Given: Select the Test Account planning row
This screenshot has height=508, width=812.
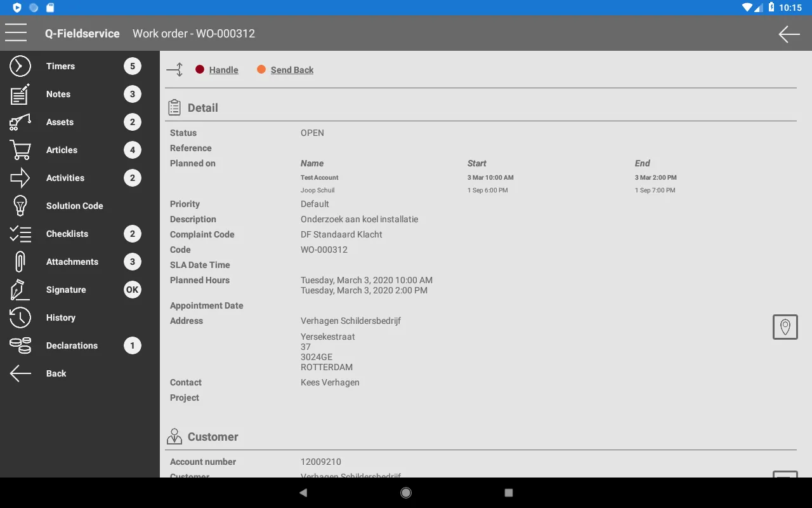Looking at the screenshot, I should 488,177.
